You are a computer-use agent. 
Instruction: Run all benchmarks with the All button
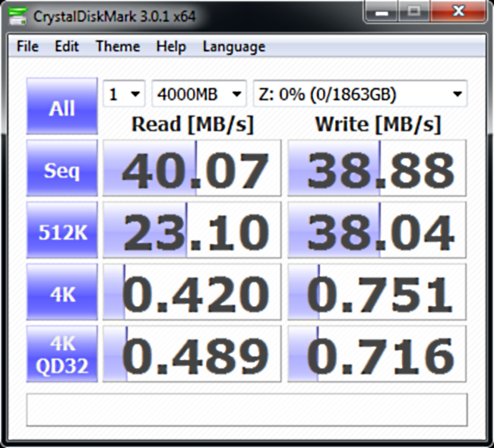coord(62,106)
